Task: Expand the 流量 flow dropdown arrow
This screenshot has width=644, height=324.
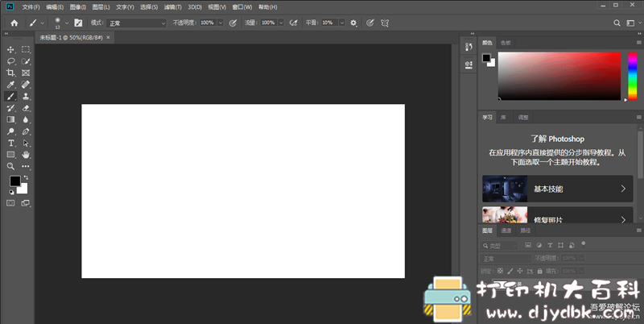Action: (x=281, y=23)
